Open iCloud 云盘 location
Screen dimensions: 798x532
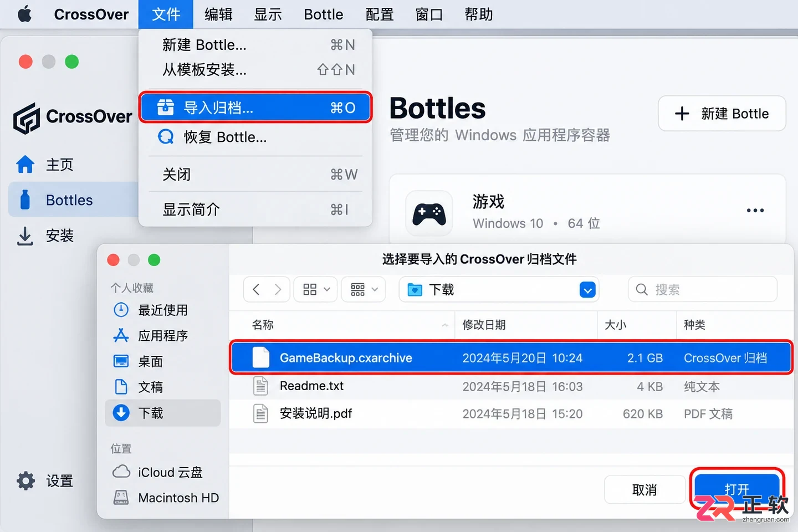[x=162, y=472]
